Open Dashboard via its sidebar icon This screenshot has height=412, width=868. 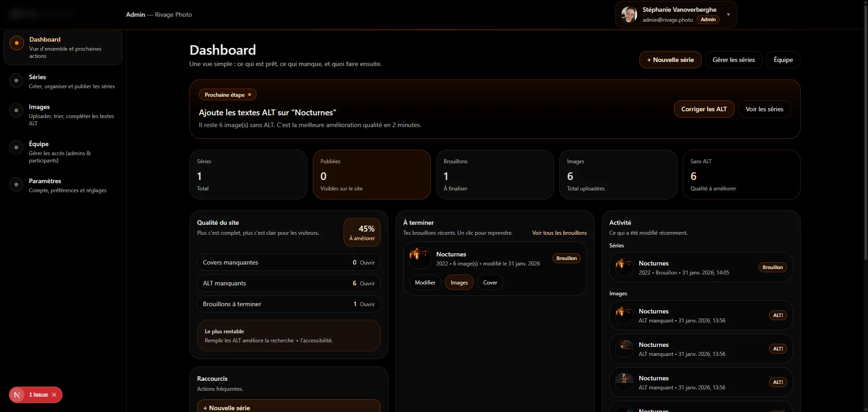click(x=16, y=43)
